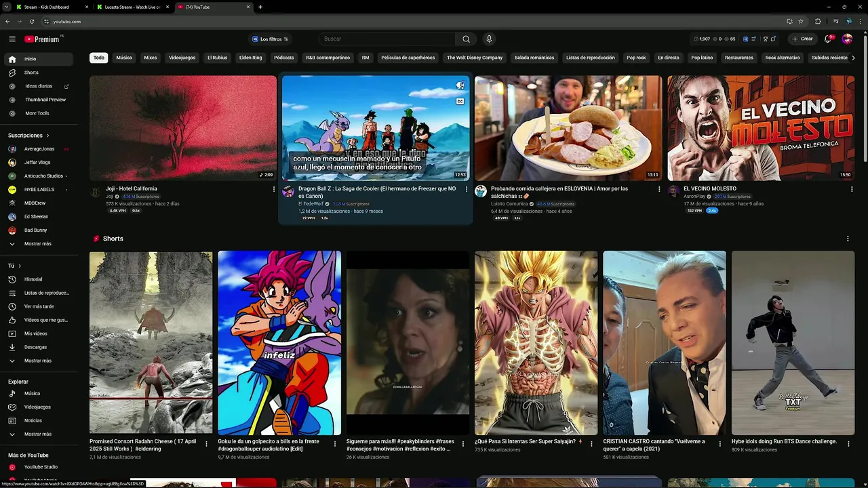Click the Crear button
This screenshot has width=868, height=488.
(x=802, y=39)
